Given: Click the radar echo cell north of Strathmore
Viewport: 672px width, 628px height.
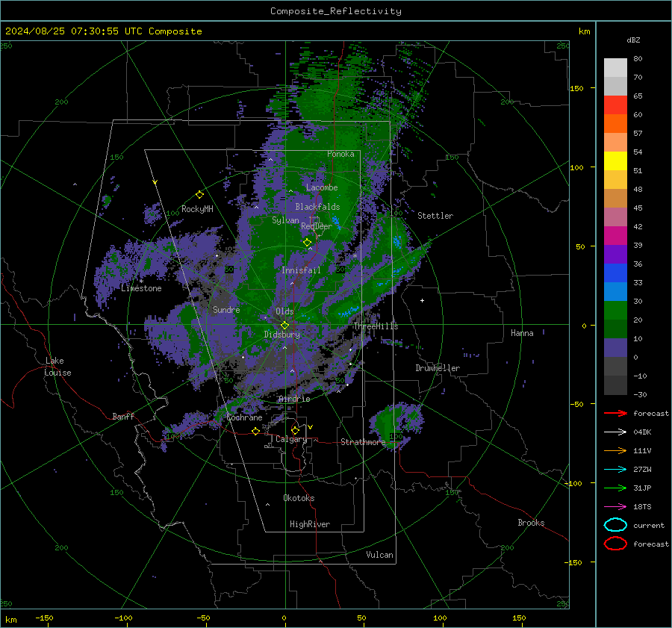Looking at the screenshot, I should coord(396,425).
